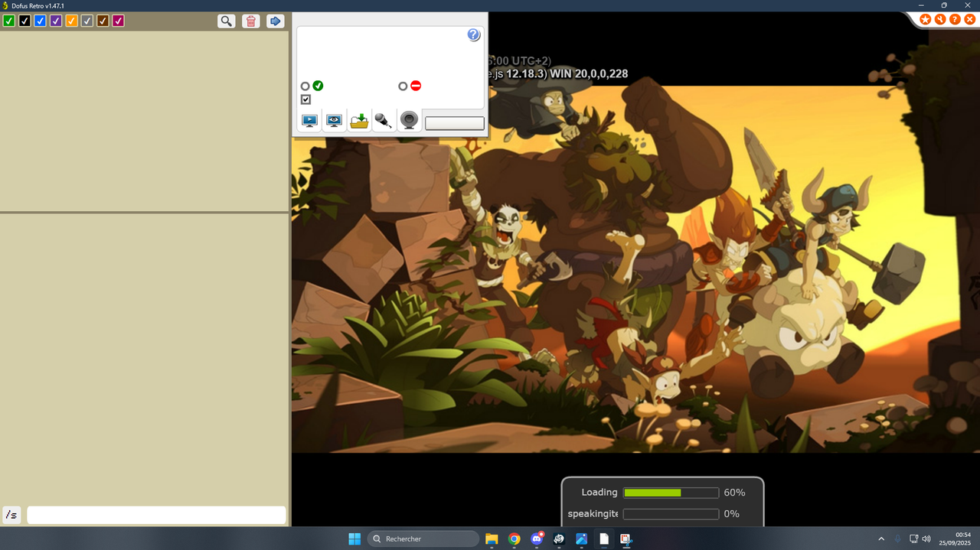This screenshot has width=980, height=550.
Task: Uncheck the checkbox below the radio buttons
Action: tap(305, 99)
